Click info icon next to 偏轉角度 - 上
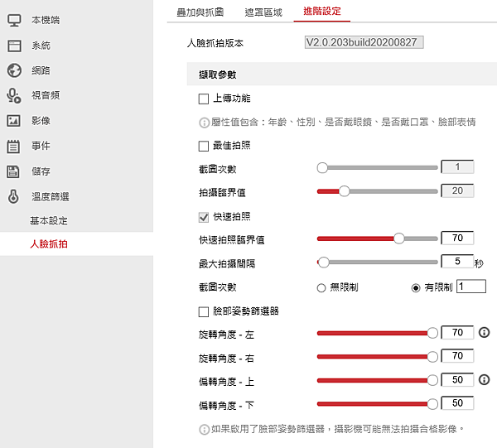497x448 pixels. click(484, 379)
